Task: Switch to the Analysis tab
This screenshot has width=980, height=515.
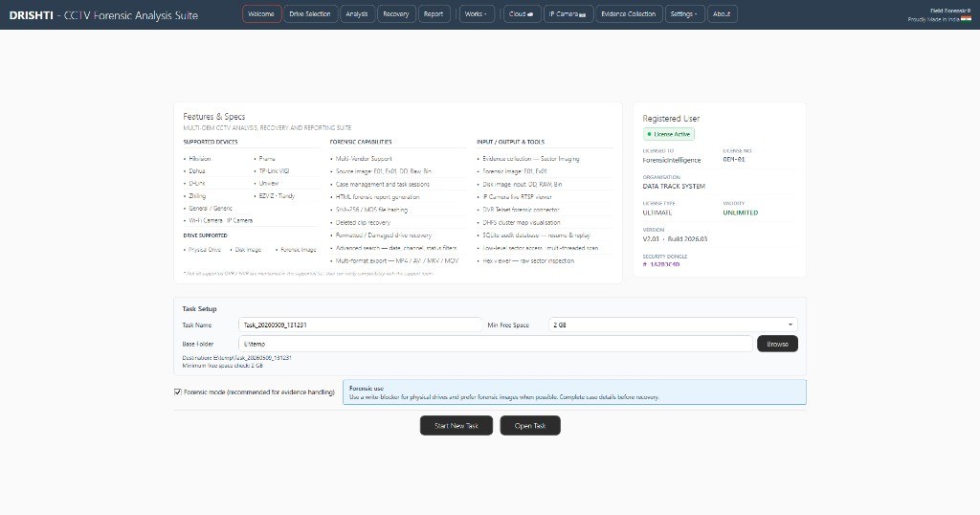Action: [x=357, y=13]
